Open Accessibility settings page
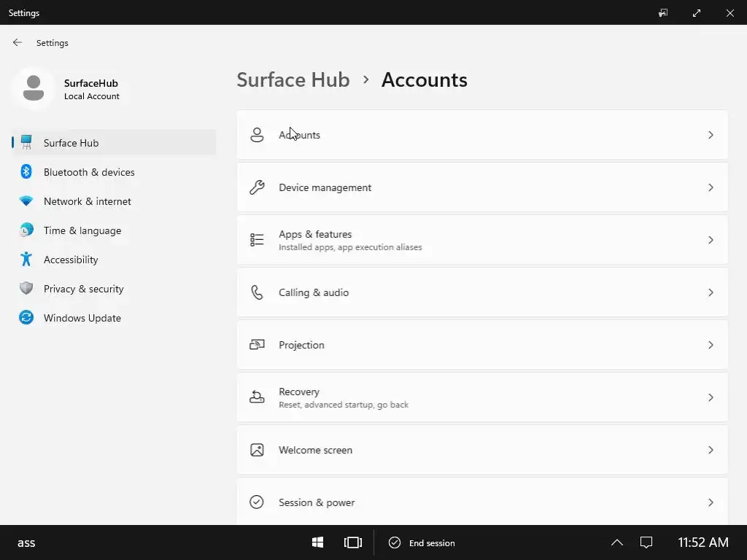 115,259
